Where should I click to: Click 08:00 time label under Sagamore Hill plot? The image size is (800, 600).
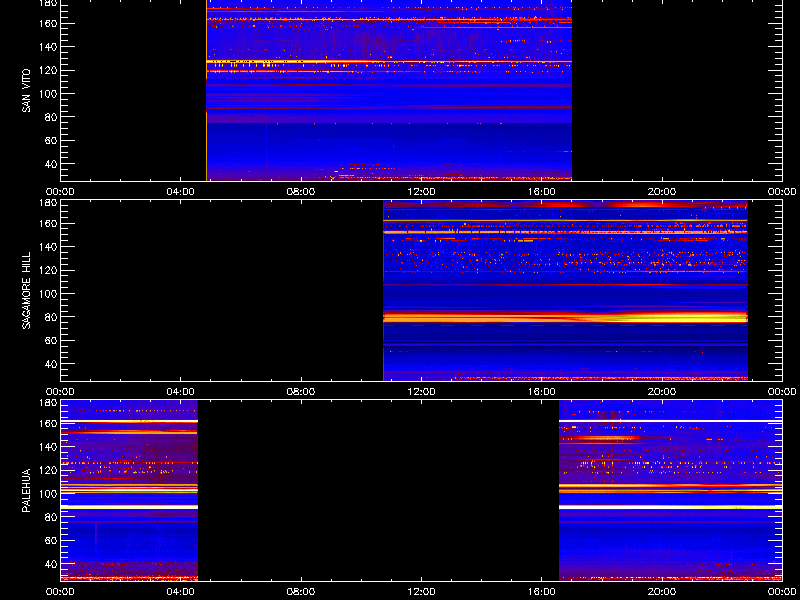click(301, 392)
